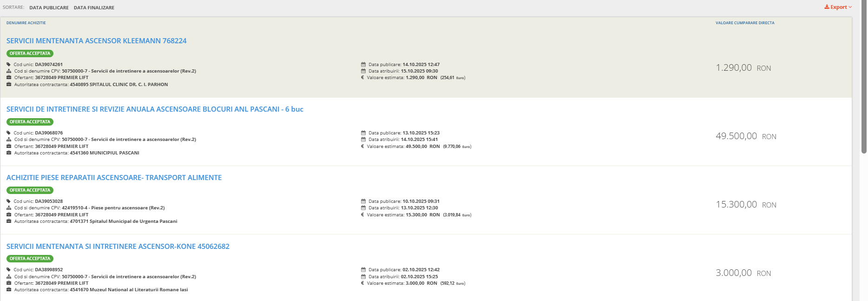Sort results by Data Finalizare
The height and width of the screenshot is (301, 868).
94,8
